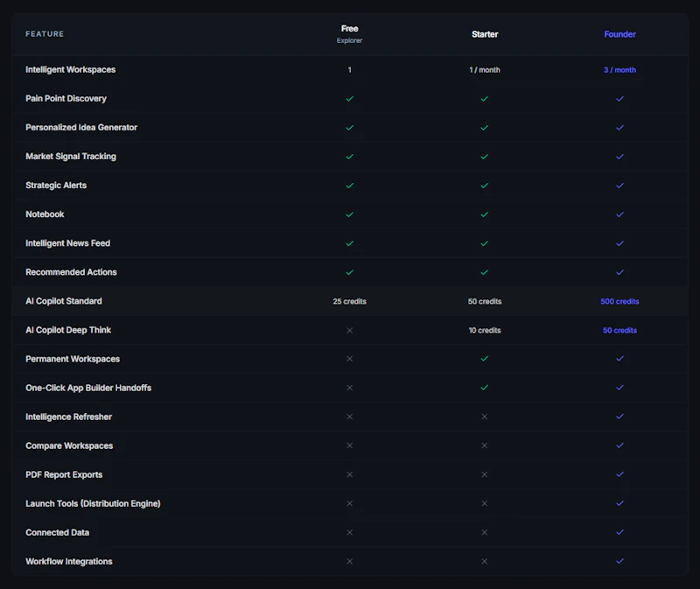Click the '500 credits' Founder value

tap(619, 301)
